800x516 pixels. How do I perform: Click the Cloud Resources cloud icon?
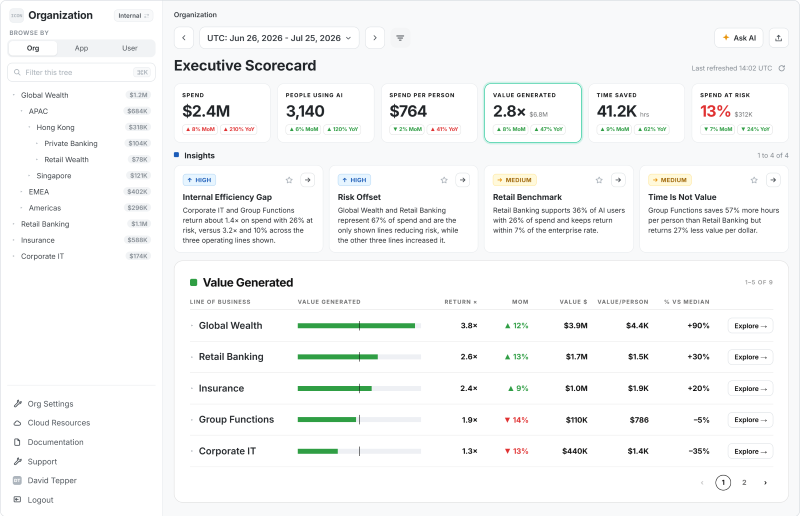(x=17, y=423)
